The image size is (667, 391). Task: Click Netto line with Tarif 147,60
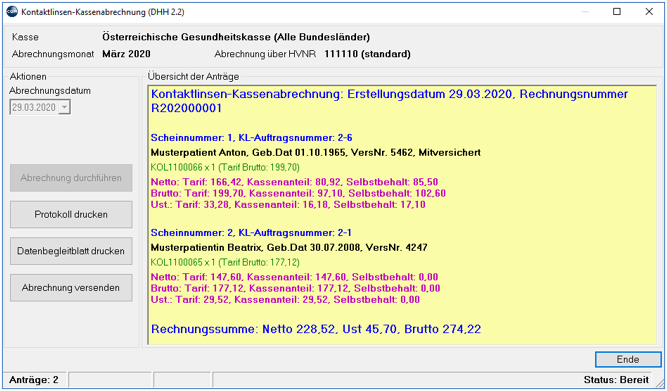[x=294, y=277]
